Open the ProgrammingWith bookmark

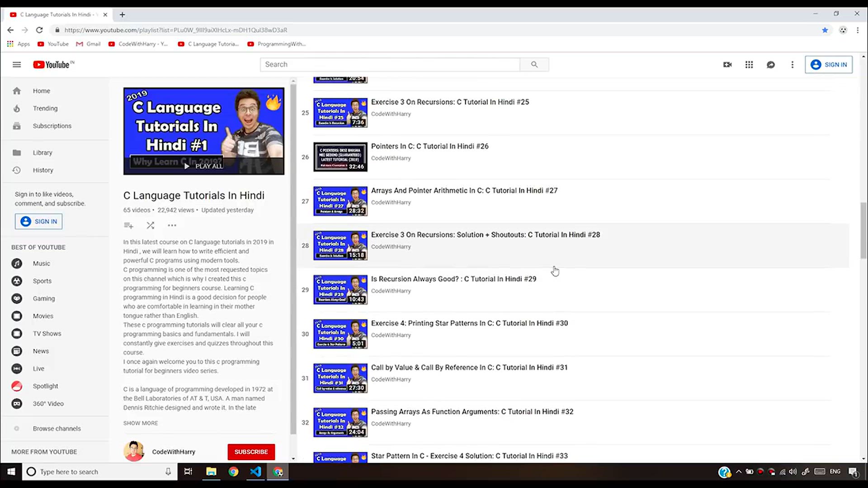(277, 44)
